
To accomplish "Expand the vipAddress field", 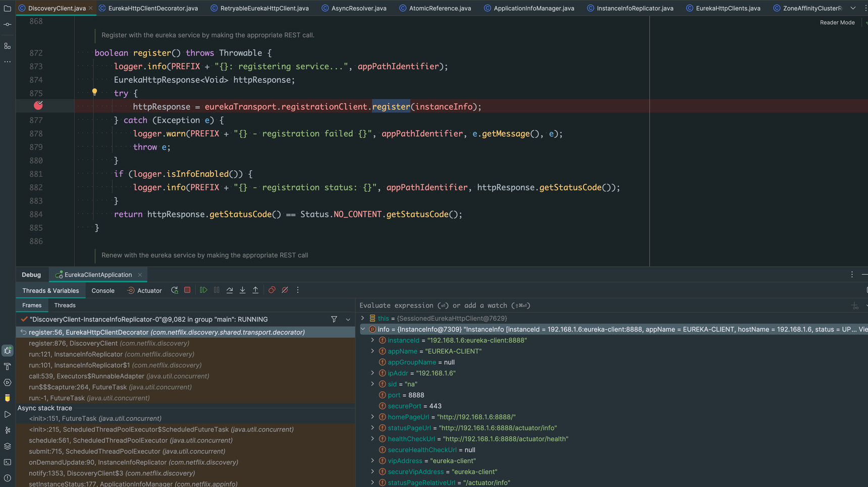I will click(x=373, y=461).
